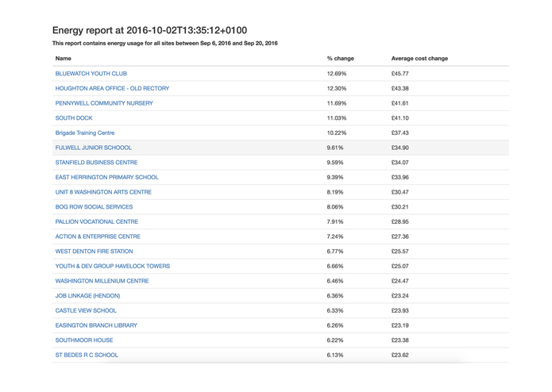This screenshot has height=392, width=552.
Task: Click the £23.24 cost cell
Action: click(400, 296)
